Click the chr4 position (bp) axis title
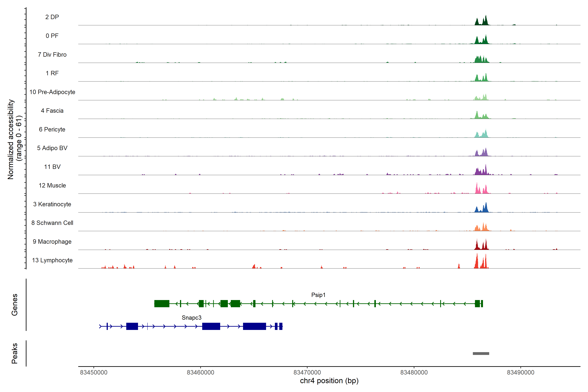The height and width of the screenshot is (392, 588). [329, 381]
